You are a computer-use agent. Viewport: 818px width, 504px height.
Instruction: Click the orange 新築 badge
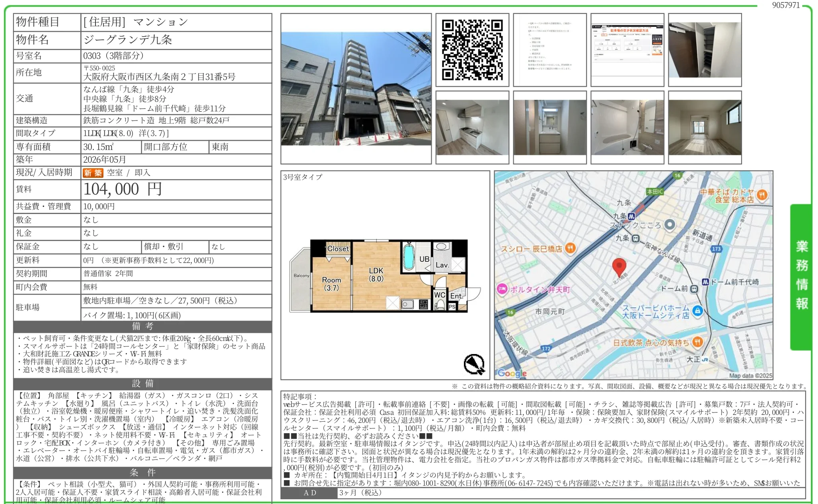click(93, 173)
